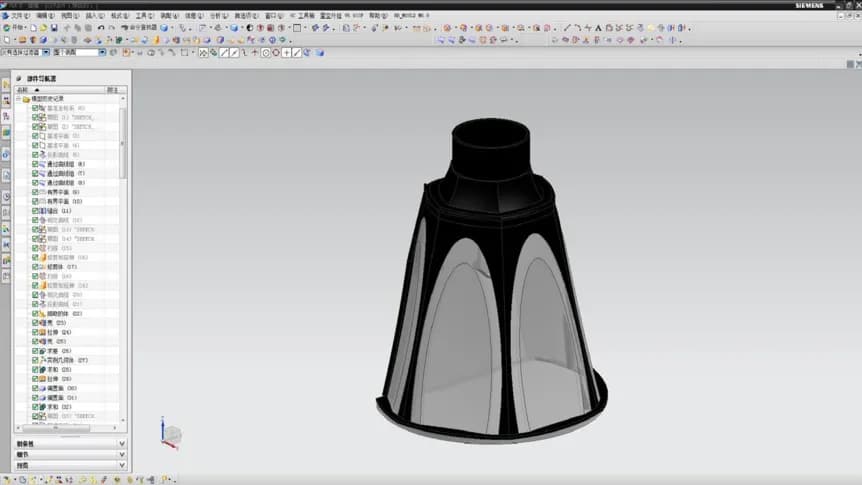The width and height of the screenshot is (862, 485).
Task: Uncheck the 通过曲线组 (6) feature checkbox
Action: [x=35, y=164]
